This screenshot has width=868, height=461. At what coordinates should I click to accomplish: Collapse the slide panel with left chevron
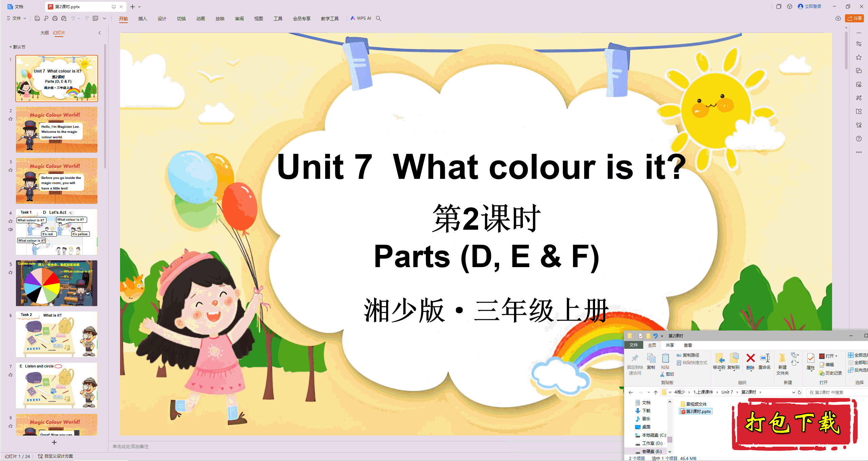click(100, 33)
